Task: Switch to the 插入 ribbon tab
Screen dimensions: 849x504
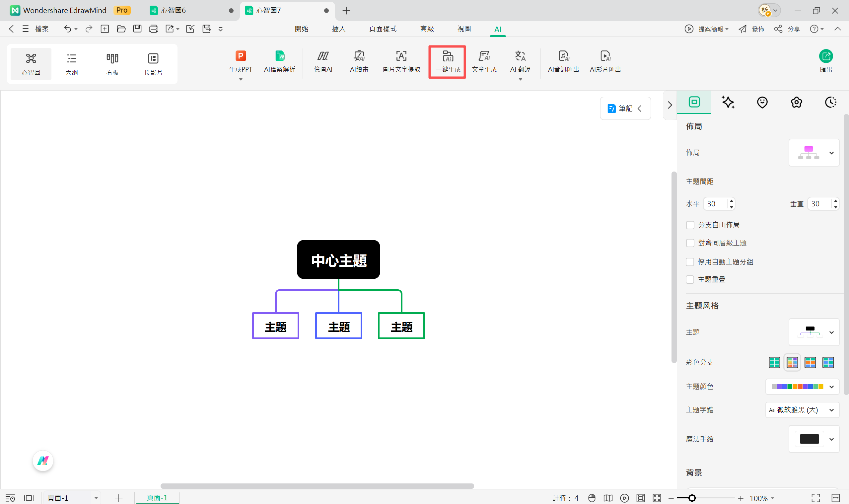Action: [339, 29]
